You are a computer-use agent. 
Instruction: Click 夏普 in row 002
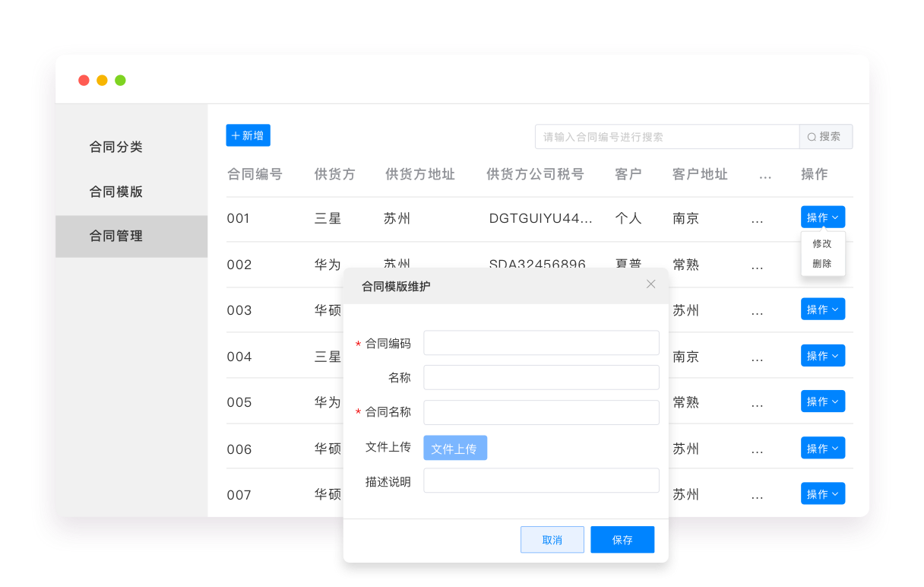[628, 263]
